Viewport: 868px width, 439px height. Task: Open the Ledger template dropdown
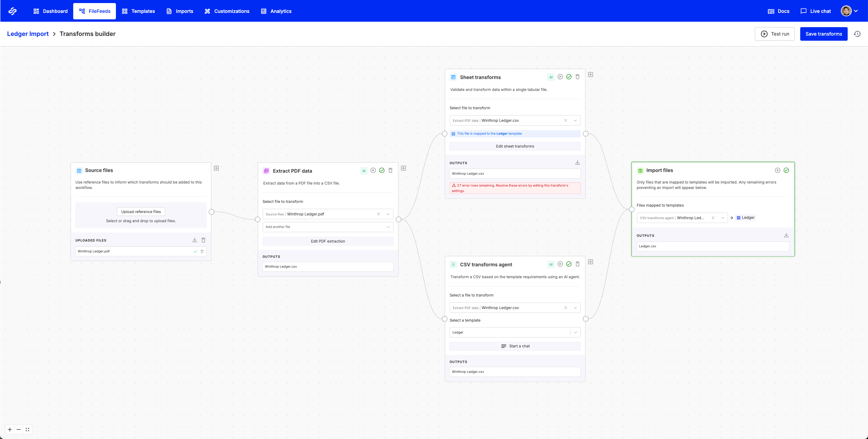point(575,332)
